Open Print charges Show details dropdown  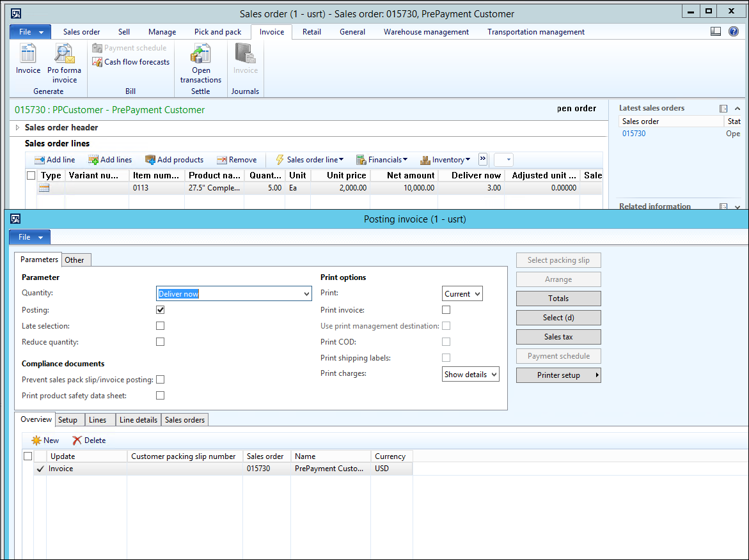[x=470, y=375]
